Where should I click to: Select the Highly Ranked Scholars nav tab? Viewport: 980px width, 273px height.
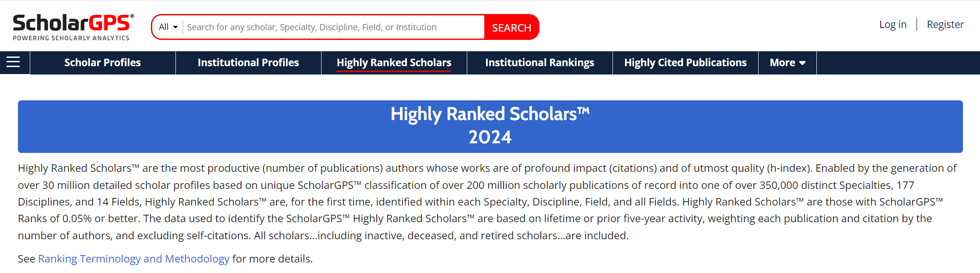click(394, 63)
